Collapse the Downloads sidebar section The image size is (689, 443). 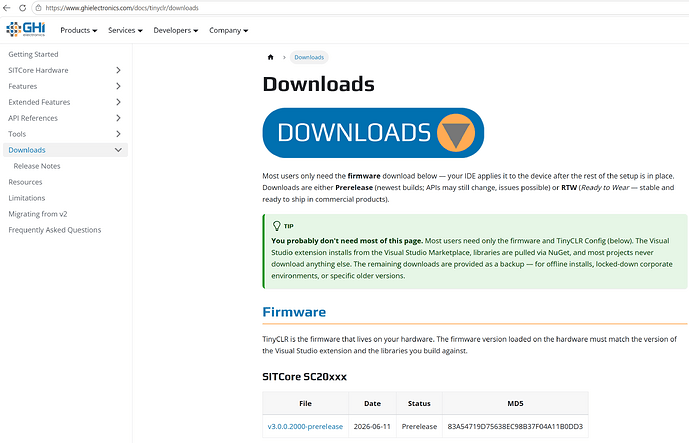pos(118,150)
